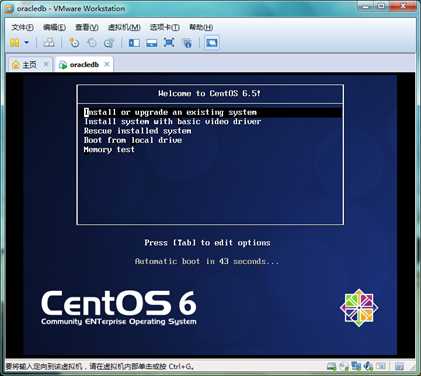The height and width of the screenshot is (376, 421).
Task: Select 'Boot from local drive' entry
Action: click(x=133, y=140)
